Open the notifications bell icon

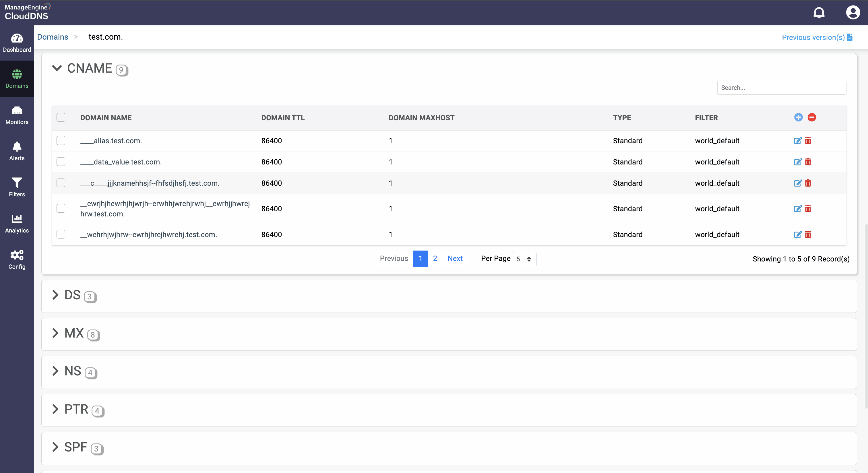point(819,13)
